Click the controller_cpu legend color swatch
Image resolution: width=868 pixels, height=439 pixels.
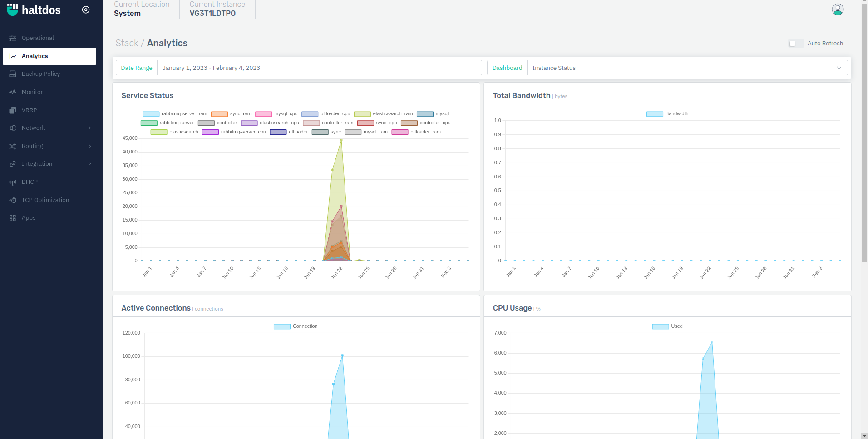click(x=409, y=123)
